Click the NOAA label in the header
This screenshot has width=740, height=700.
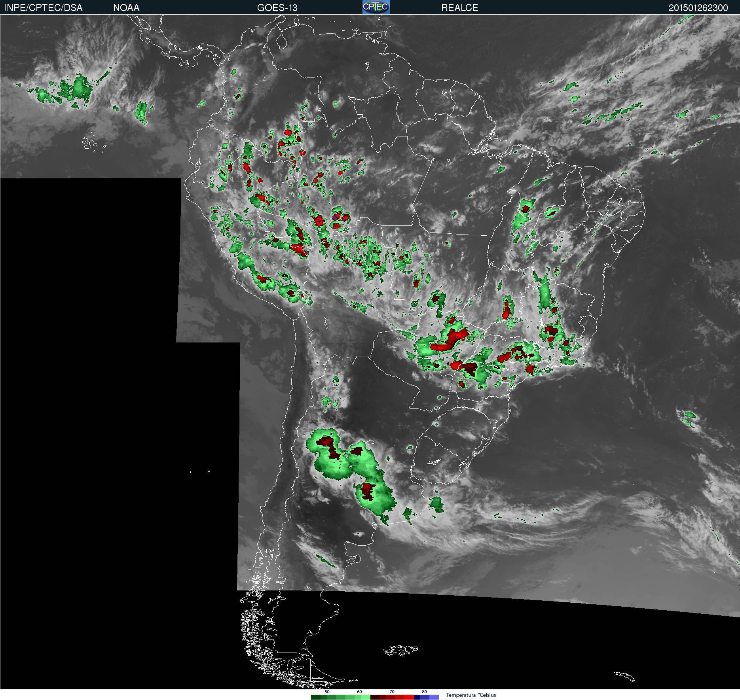tap(126, 8)
